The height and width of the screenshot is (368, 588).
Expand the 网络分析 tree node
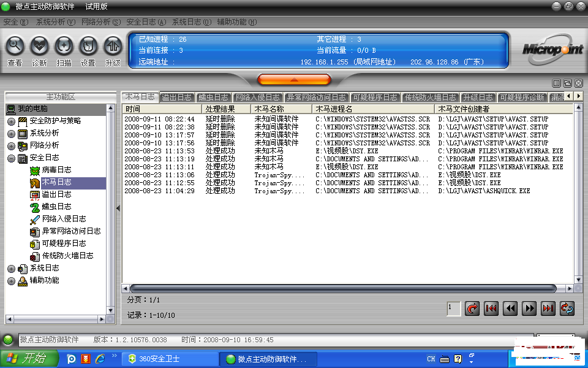point(11,146)
